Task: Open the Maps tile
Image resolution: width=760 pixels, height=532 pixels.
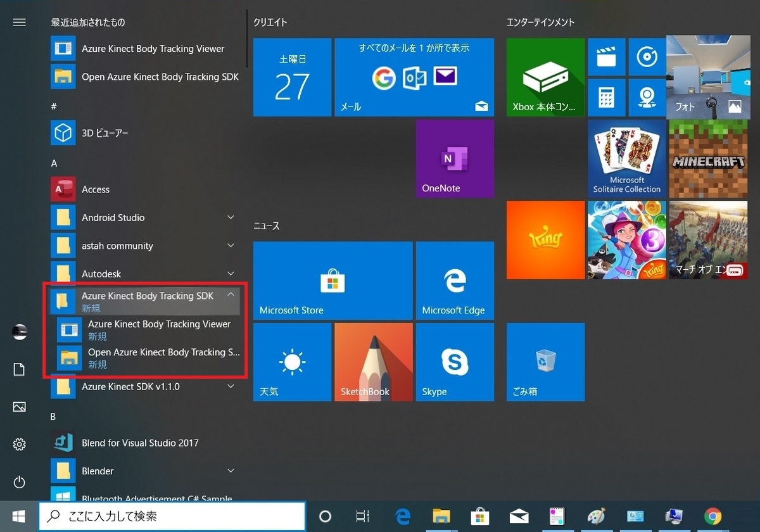Action: pos(647,98)
